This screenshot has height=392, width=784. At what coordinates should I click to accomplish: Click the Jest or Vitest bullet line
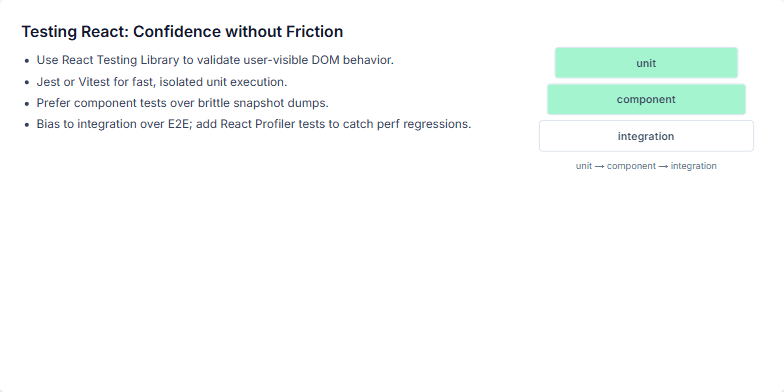click(162, 82)
